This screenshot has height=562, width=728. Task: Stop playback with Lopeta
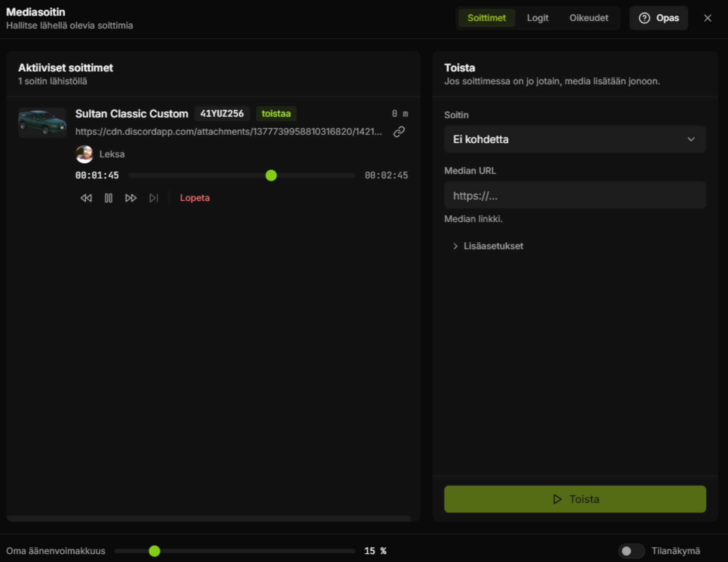click(195, 198)
